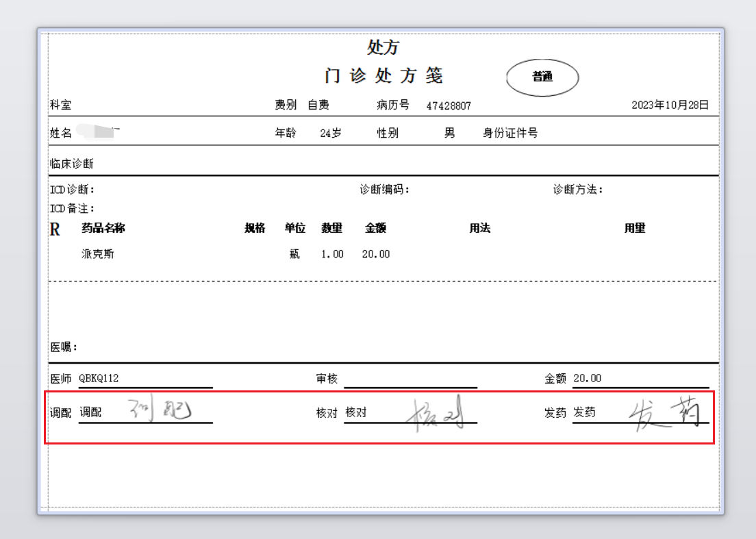Viewport: 756px width, 539px height.
Task: Select the "性别" gender label
Action: point(388,133)
